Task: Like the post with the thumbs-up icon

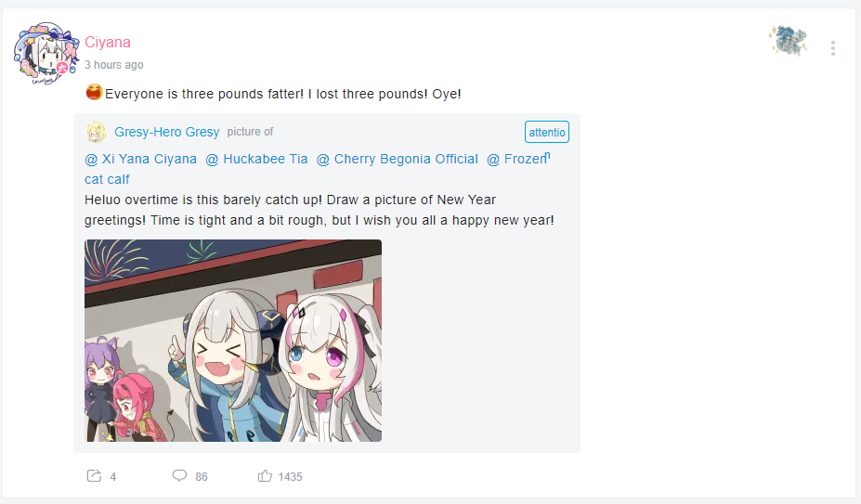Action: 265,476
